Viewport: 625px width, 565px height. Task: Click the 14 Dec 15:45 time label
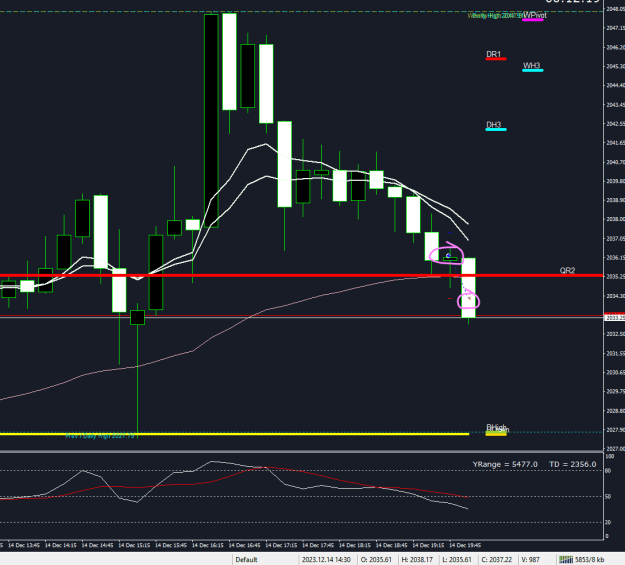point(171,545)
